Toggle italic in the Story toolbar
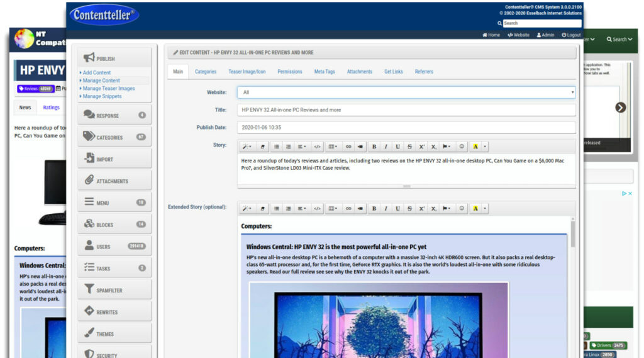 coord(386,147)
